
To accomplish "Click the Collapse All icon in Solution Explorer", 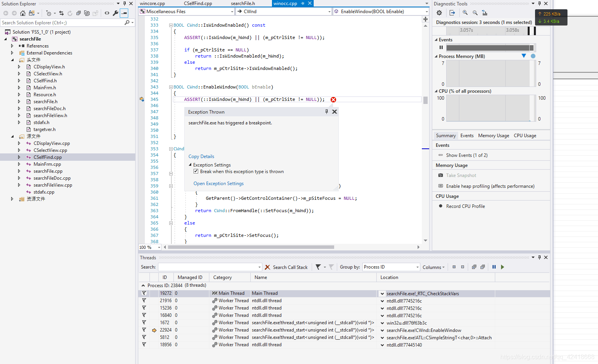I will coord(78,13).
